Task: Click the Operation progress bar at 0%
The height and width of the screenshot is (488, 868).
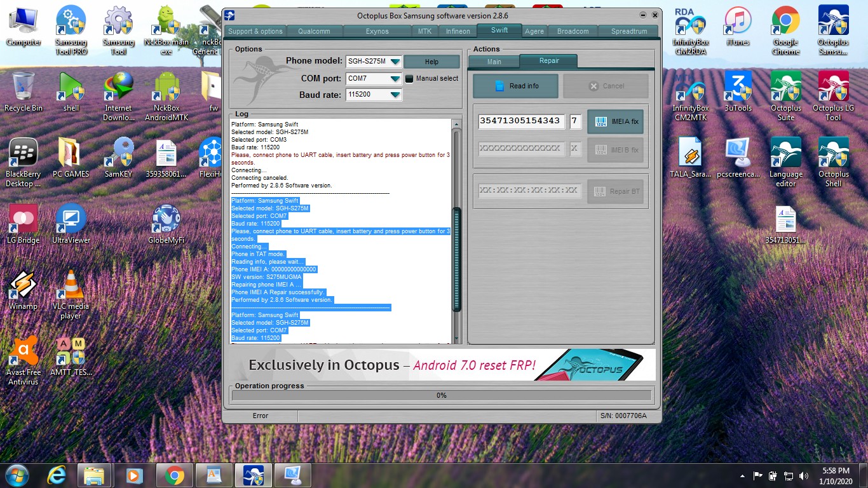Action: 442,395
